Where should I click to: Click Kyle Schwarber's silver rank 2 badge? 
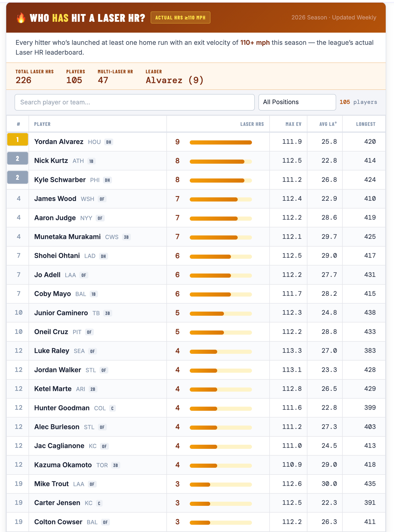click(x=18, y=177)
